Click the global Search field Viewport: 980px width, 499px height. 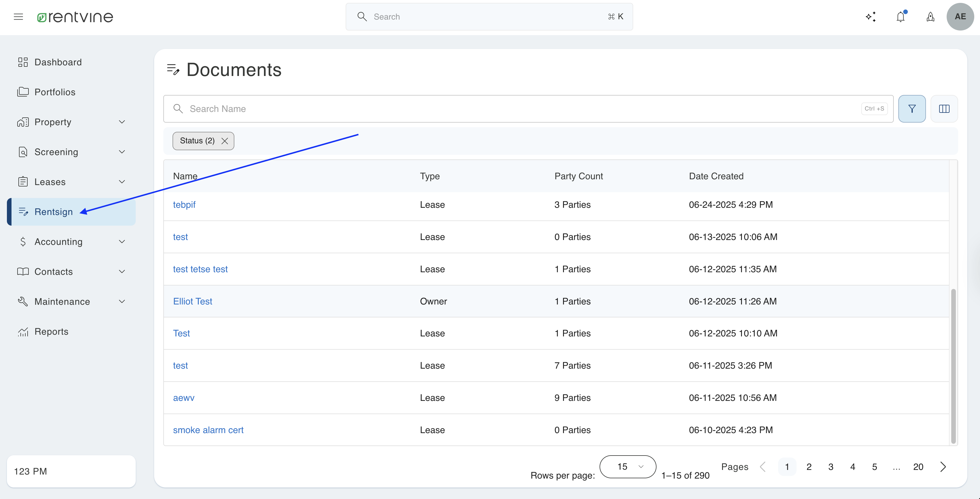[x=489, y=17]
